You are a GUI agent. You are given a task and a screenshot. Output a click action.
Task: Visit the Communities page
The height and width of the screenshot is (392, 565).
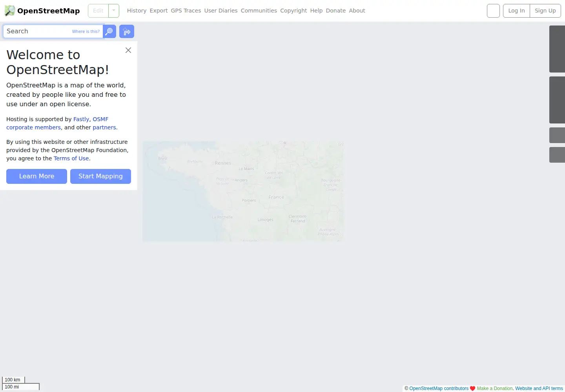click(259, 11)
